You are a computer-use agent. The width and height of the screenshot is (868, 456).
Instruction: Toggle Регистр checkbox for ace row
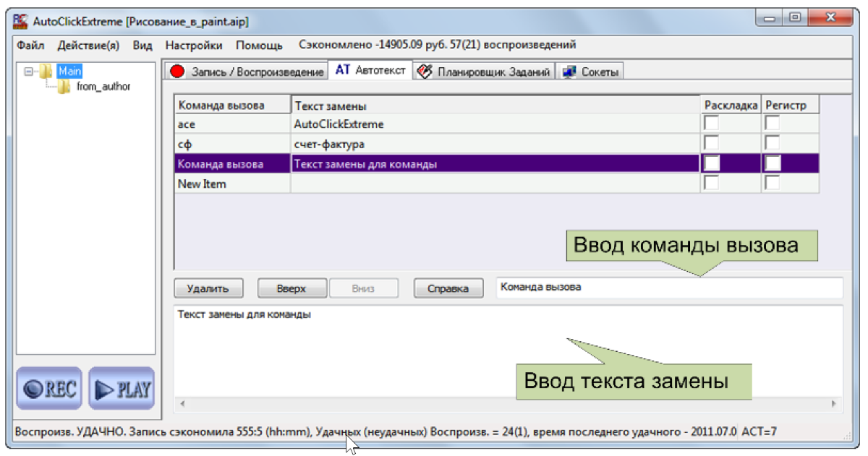point(773,124)
